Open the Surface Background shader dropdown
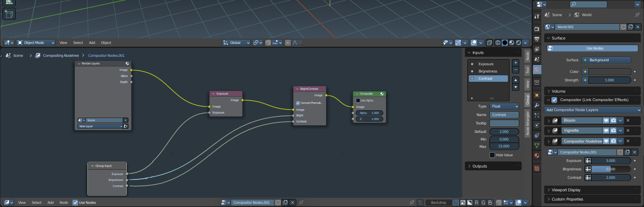 (607, 60)
